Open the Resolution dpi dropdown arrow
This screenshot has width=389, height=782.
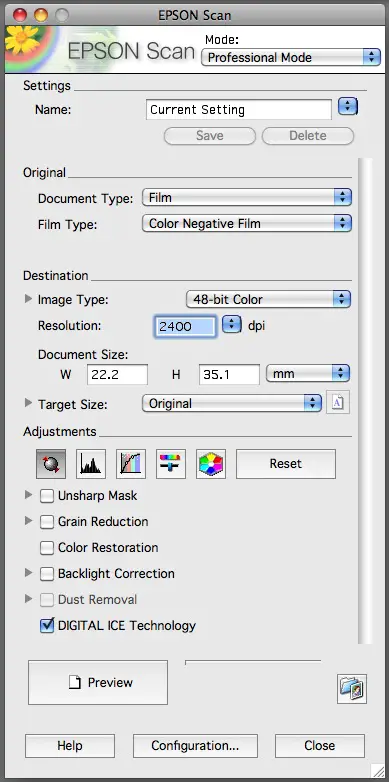231,325
